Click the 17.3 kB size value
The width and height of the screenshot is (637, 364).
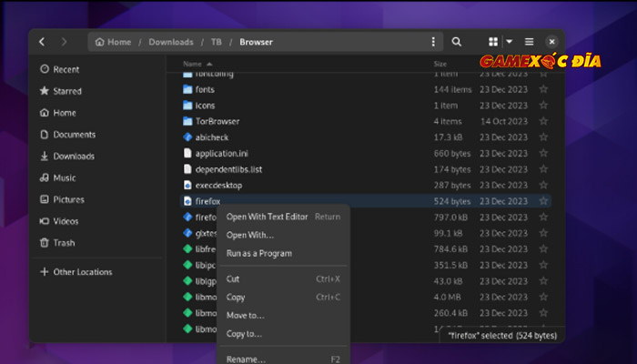point(448,137)
